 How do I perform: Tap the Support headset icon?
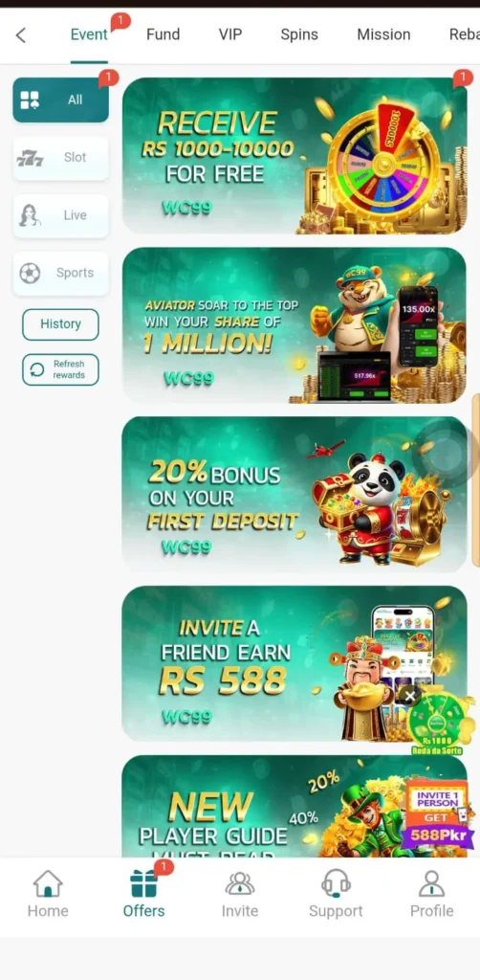point(336,883)
